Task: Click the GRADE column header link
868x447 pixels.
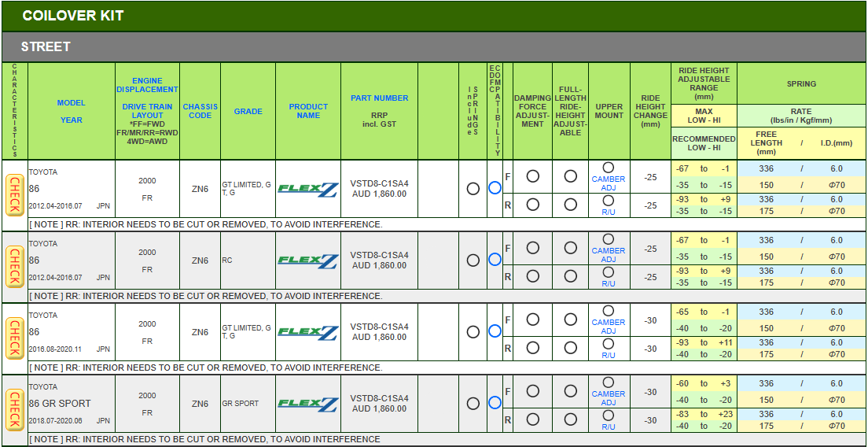Action: tap(248, 111)
